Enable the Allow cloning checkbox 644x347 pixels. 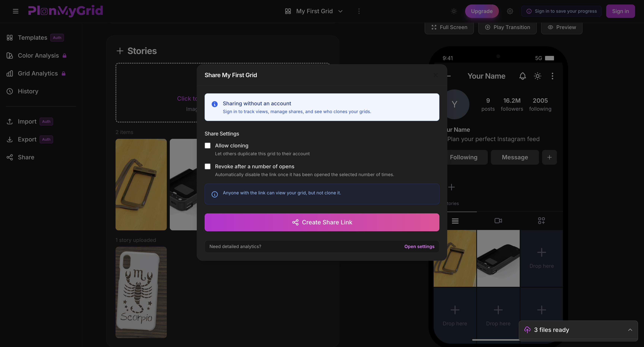pos(208,145)
